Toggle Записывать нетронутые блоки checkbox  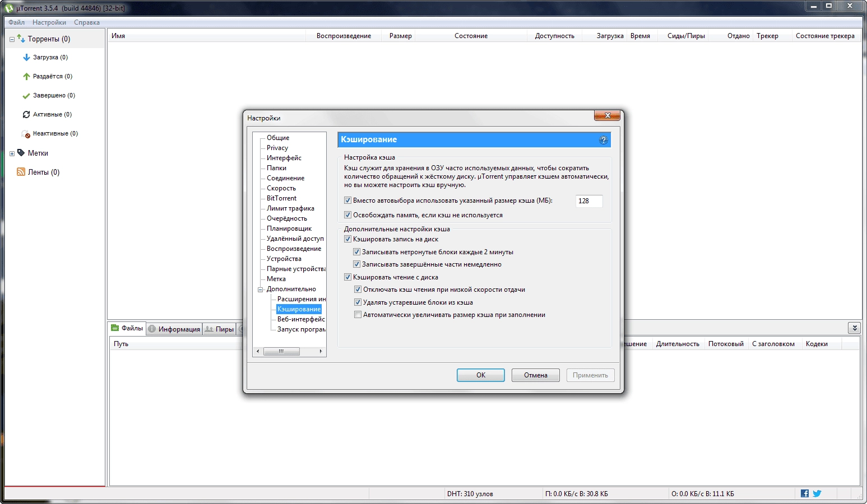[356, 252]
